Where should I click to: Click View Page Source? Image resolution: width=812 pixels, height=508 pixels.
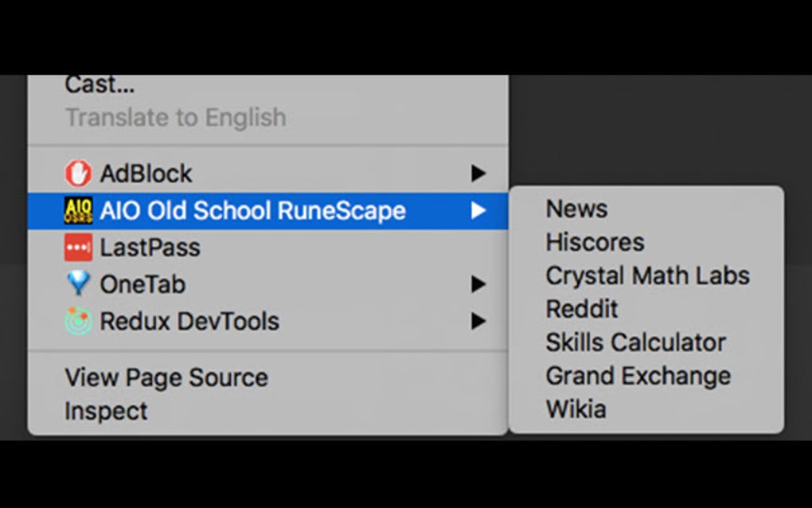[x=165, y=377]
